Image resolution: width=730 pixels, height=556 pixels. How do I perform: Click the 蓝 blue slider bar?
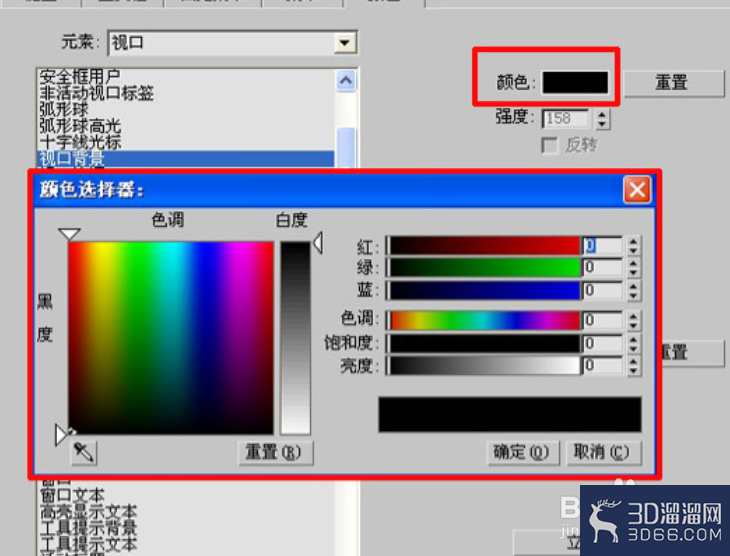[x=484, y=290]
